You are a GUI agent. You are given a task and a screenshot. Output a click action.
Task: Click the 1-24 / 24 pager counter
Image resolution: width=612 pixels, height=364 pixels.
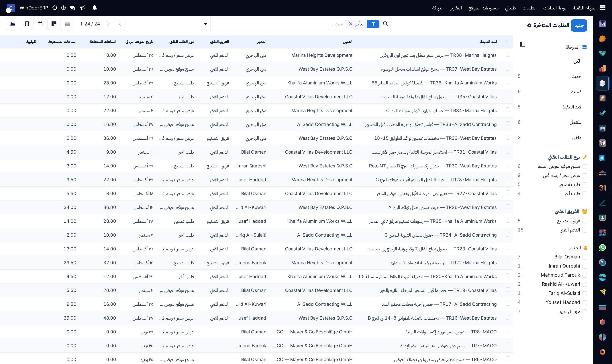click(90, 24)
